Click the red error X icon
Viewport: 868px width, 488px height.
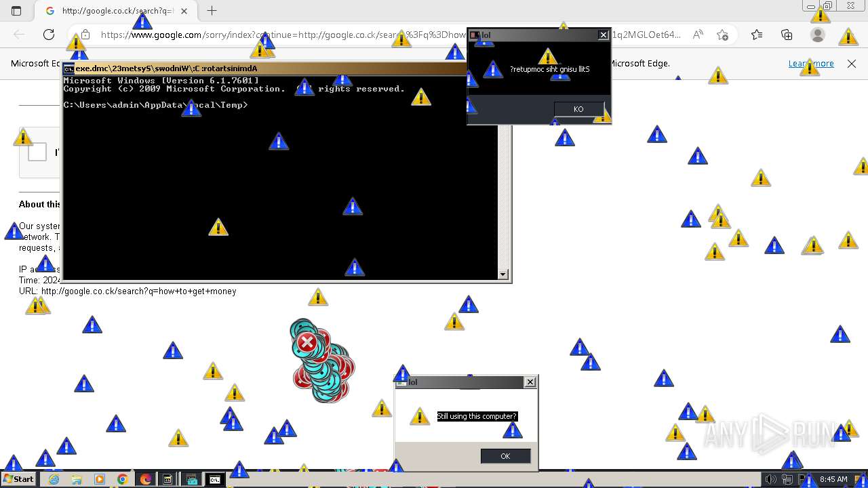307,342
